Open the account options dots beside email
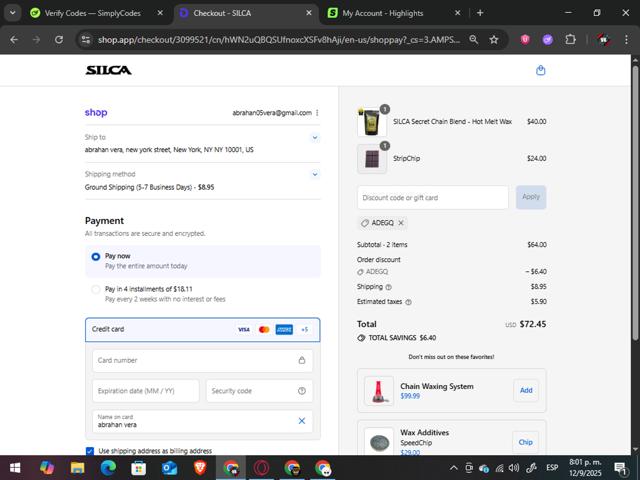 tap(317, 113)
